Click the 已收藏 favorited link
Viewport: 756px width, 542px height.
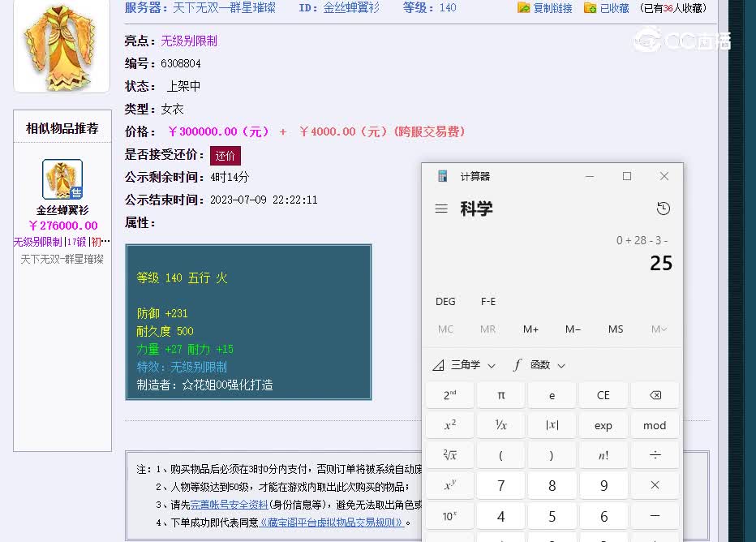coord(607,8)
